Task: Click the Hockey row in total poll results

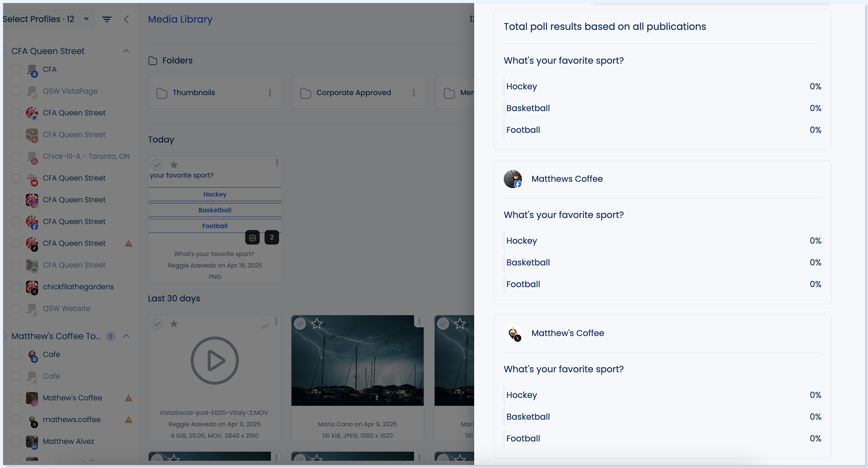Action: click(x=662, y=87)
